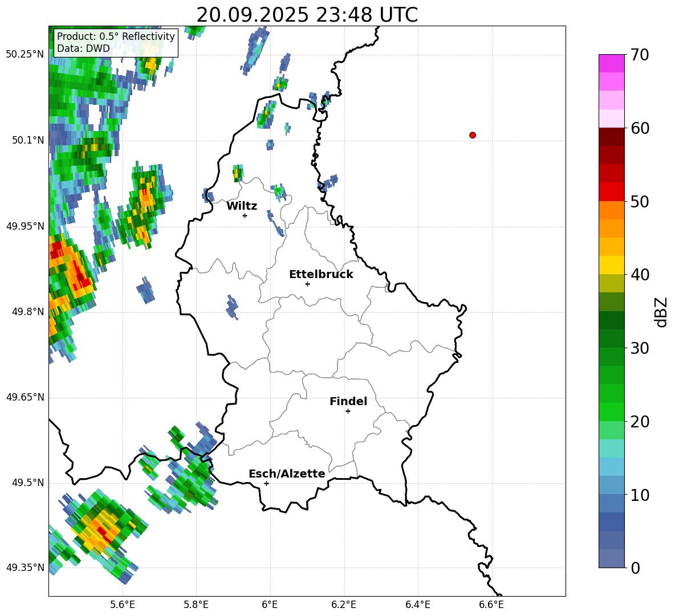Viewport: 675px width, 616px height.
Task: Click the 5.6°E longitude tick label
Action: click(123, 605)
